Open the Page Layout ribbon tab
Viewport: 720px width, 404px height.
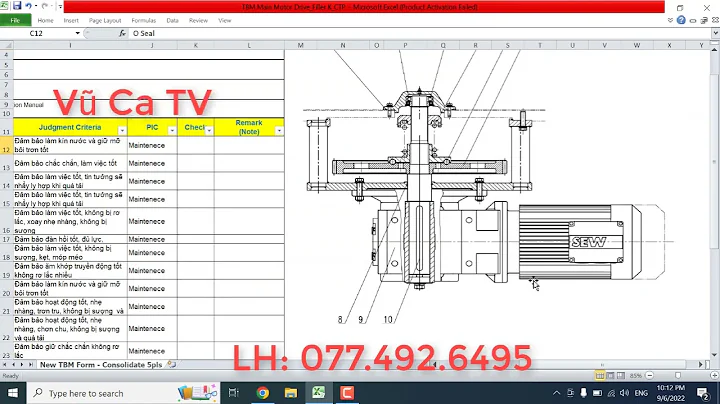click(105, 20)
